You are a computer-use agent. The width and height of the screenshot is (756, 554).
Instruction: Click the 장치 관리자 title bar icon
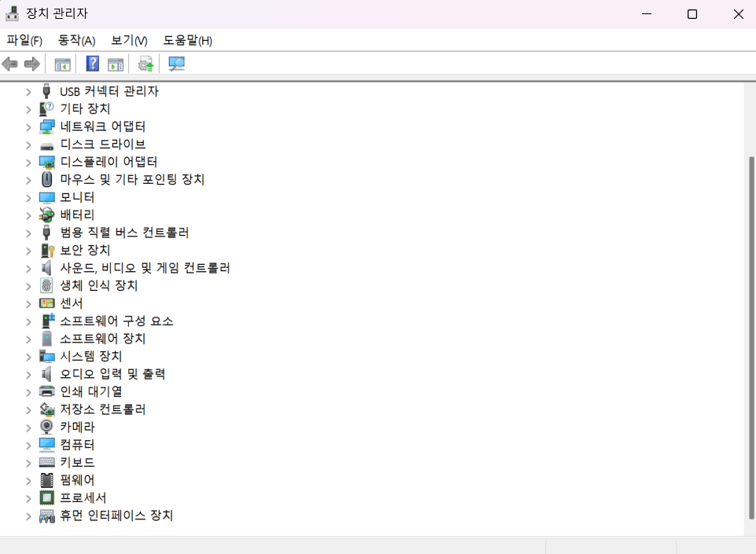pyautogui.click(x=12, y=13)
